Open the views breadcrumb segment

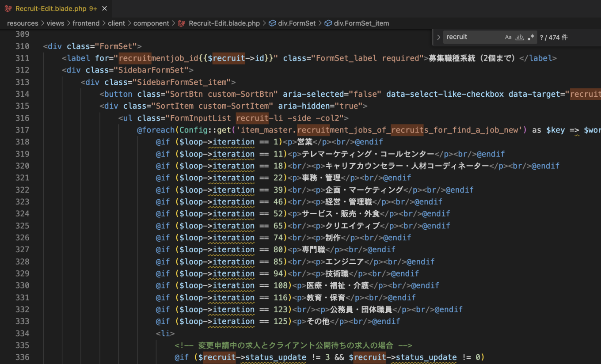55,23
